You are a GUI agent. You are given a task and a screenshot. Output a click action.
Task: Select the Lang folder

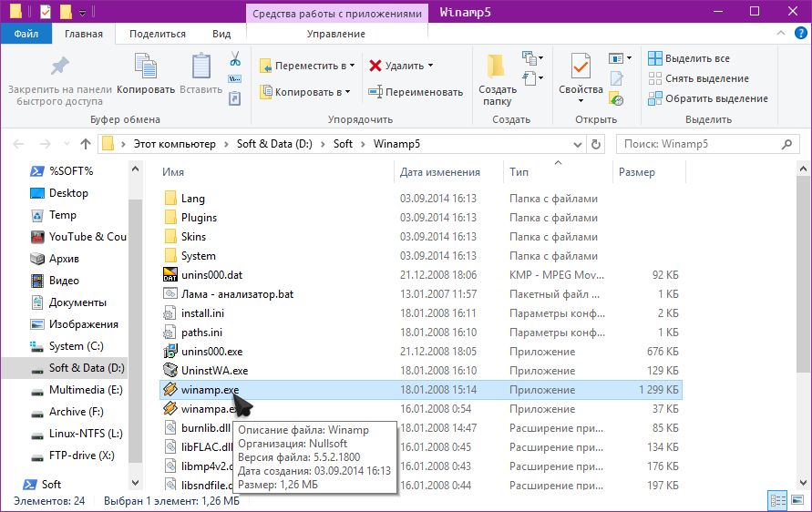192,199
